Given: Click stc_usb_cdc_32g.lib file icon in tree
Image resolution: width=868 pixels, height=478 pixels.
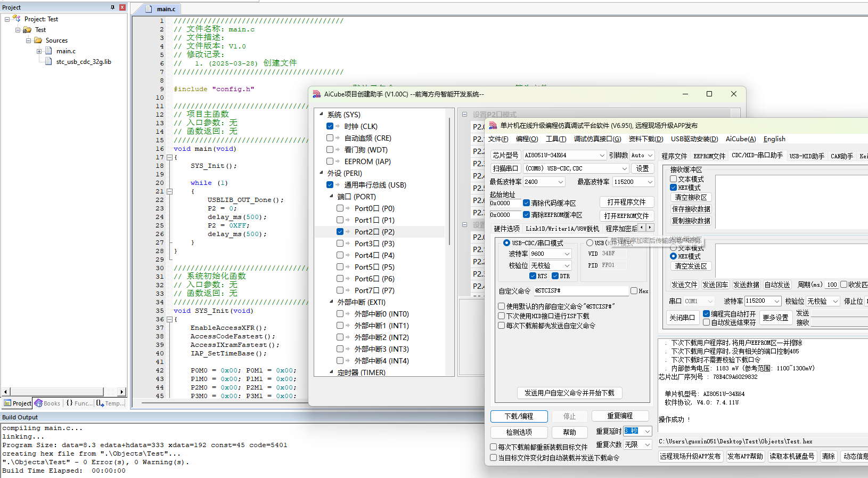Looking at the screenshot, I should (48, 62).
